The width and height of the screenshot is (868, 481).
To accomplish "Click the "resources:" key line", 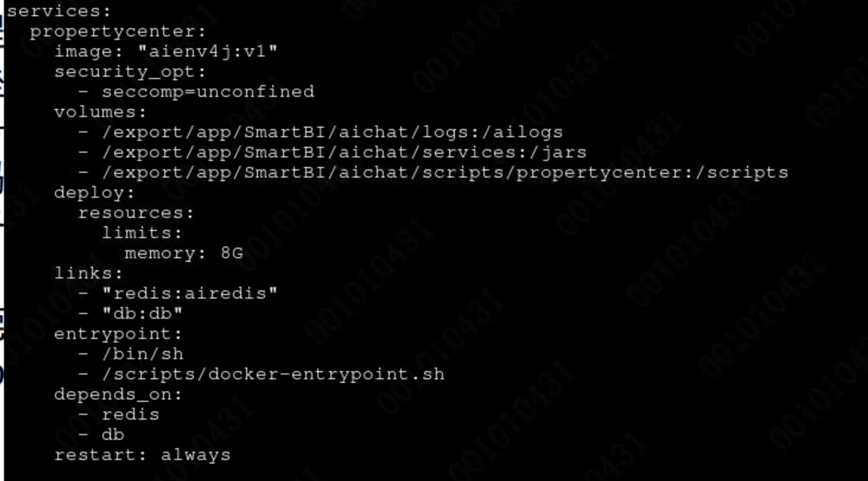I will pyautogui.click(x=136, y=213).
